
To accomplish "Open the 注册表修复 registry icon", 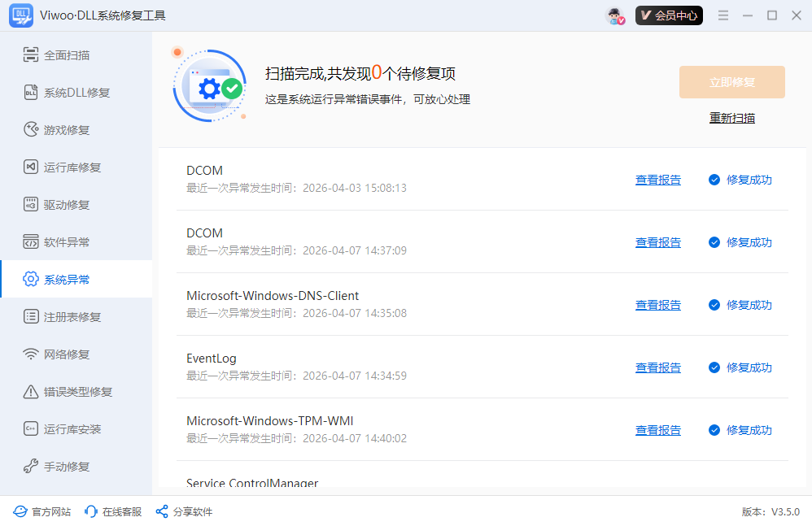I will point(31,317).
